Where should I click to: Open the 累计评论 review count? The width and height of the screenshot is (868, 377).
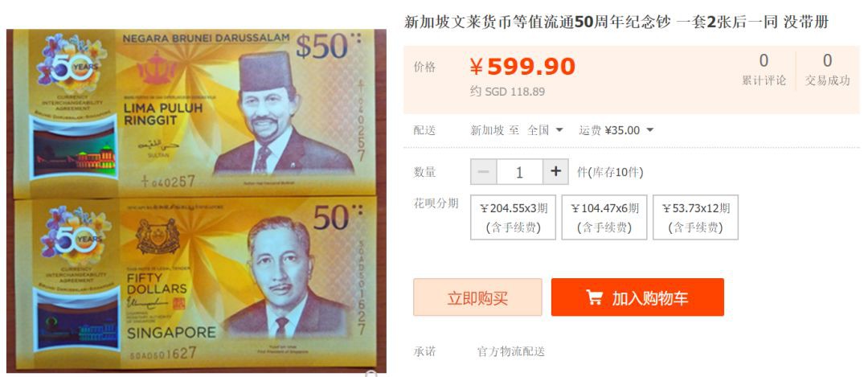point(764,69)
